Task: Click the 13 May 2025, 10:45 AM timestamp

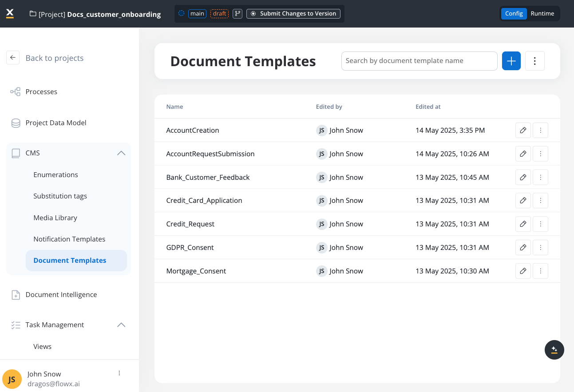Action: (452, 178)
